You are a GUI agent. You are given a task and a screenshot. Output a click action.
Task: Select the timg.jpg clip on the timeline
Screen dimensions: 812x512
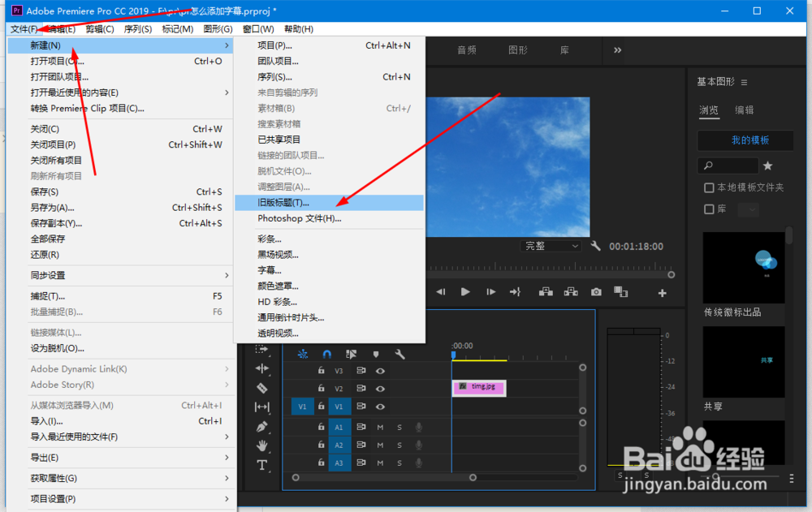coord(478,388)
